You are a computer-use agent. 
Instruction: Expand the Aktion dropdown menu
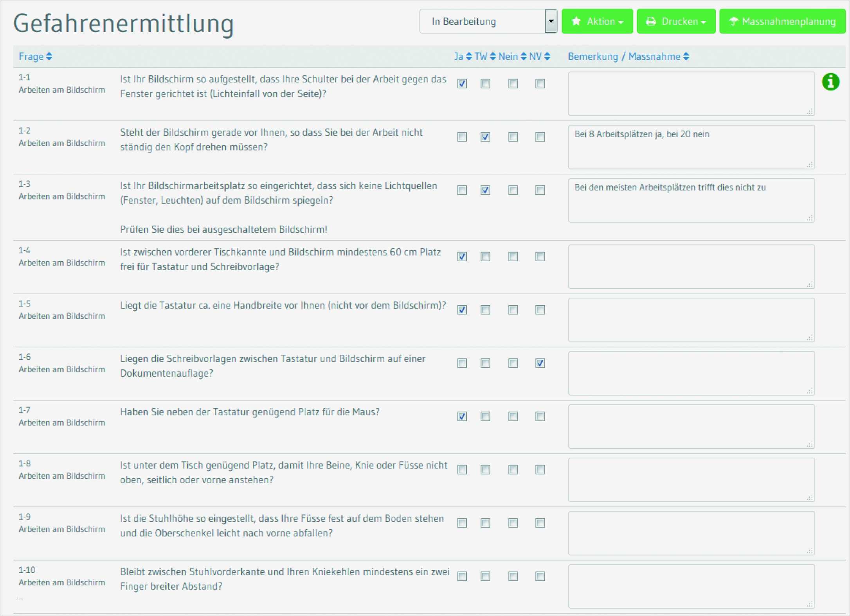597,22
